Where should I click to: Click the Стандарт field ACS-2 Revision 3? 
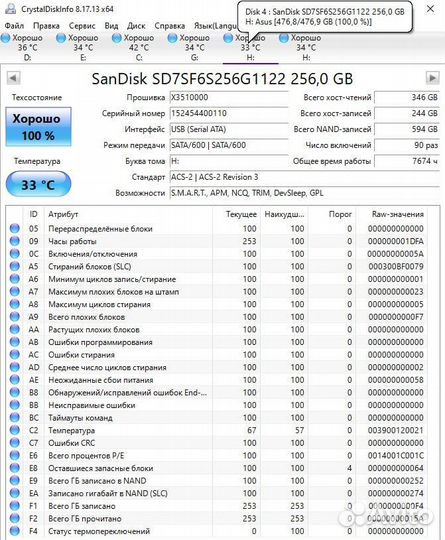(x=304, y=177)
